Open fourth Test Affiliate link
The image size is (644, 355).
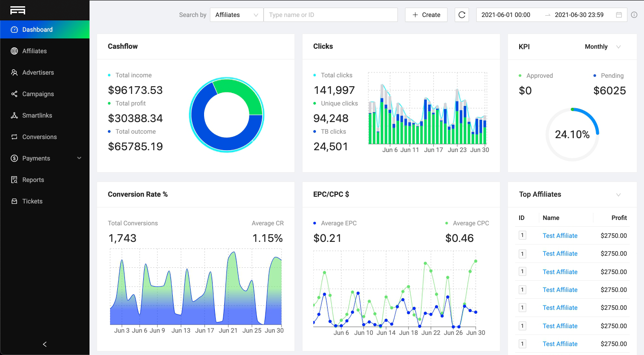click(560, 290)
